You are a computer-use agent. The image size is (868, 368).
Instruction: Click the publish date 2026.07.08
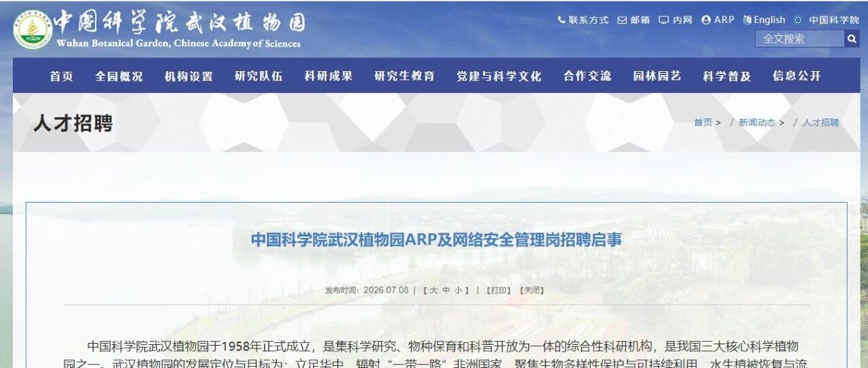coord(386,290)
